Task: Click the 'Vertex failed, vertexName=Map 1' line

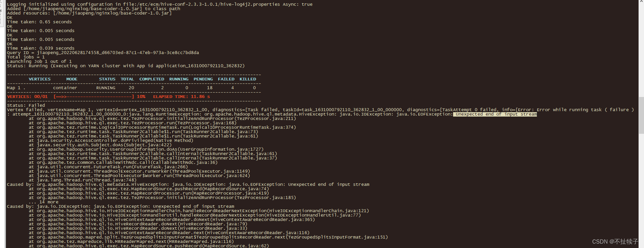Action: (x=320, y=110)
